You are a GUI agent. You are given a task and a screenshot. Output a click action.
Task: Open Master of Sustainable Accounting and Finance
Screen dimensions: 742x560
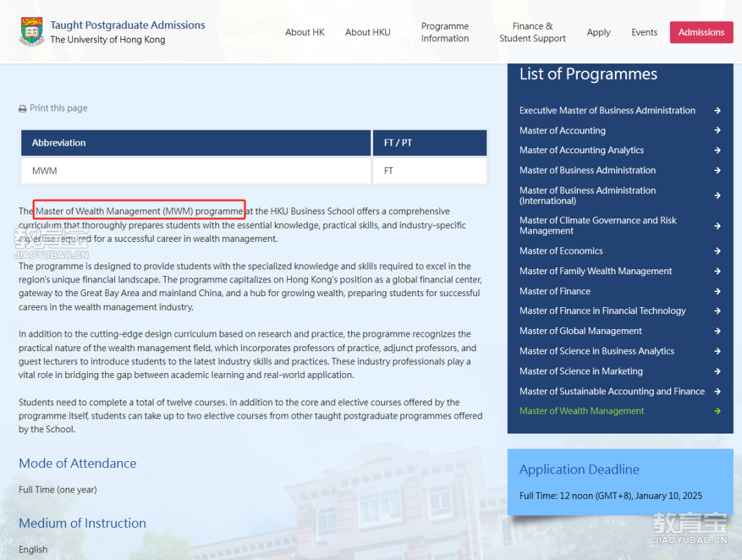(x=612, y=392)
